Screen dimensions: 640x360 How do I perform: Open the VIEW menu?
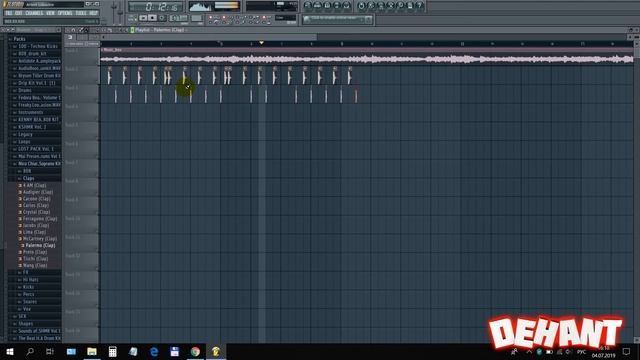(x=50, y=13)
